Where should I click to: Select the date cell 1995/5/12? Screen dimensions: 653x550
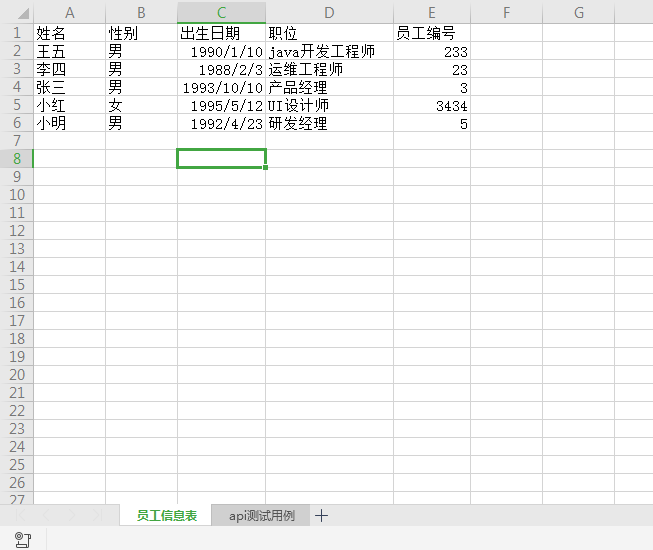click(x=222, y=105)
